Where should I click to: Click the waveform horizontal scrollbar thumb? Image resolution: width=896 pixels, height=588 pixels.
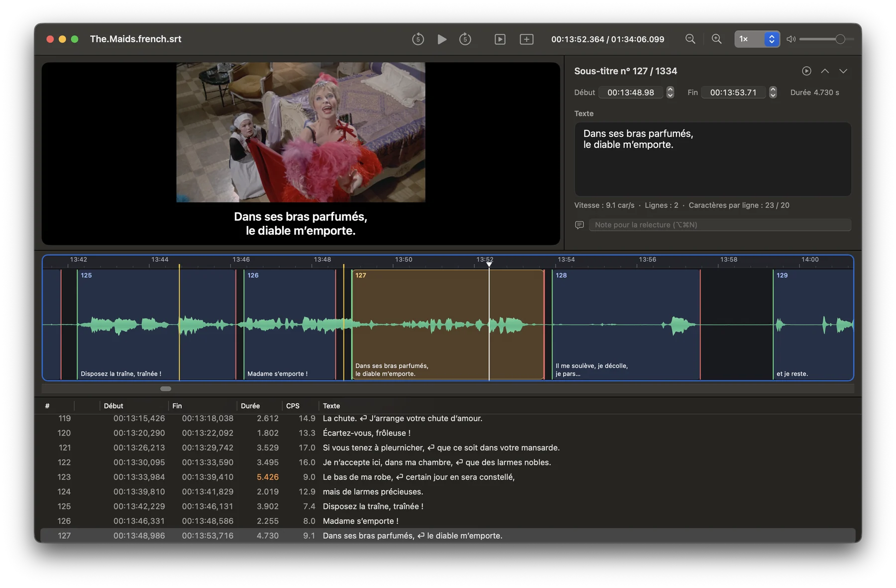(166, 389)
